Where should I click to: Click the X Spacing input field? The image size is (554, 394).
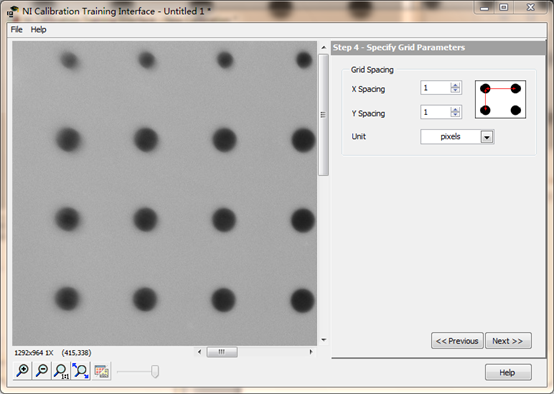pyautogui.click(x=436, y=88)
